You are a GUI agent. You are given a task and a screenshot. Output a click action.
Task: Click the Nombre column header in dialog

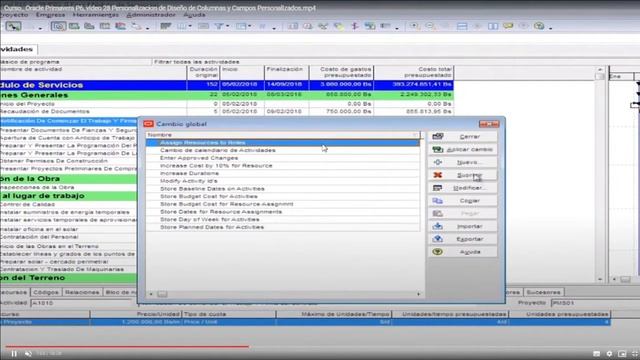pos(283,135)
